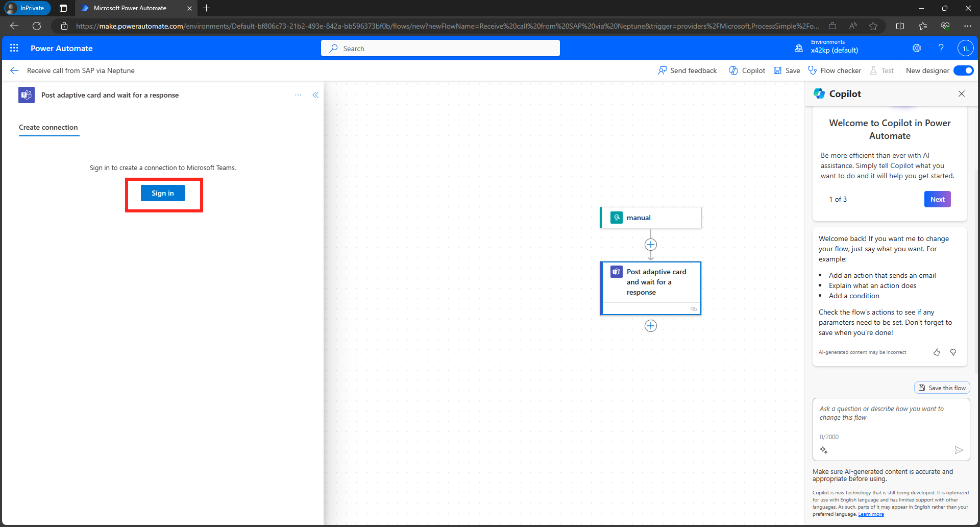Screen dimensions: 980x527
Task: Give thumbs down to Copilot response
Action: coord(953,352)
